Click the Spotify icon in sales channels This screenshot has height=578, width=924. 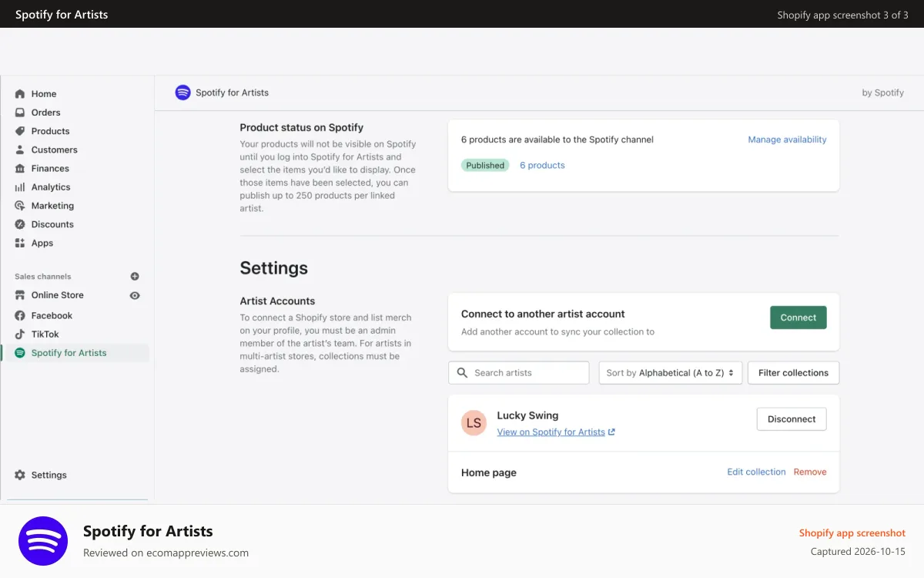tap(20, 353)
